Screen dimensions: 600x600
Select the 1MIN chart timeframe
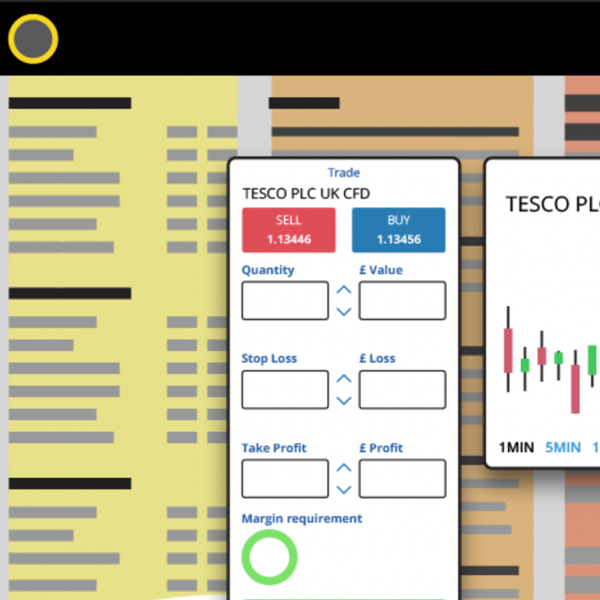[516, 447]
